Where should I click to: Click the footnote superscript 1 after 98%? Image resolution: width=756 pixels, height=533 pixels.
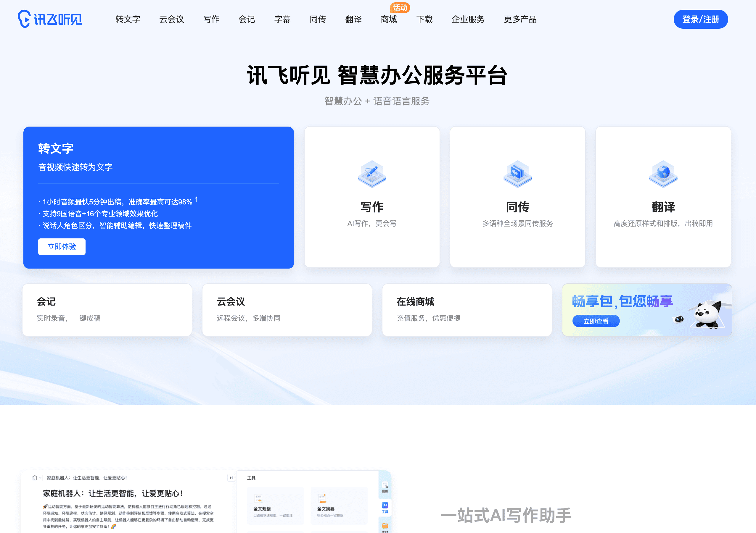click(196, 199)
